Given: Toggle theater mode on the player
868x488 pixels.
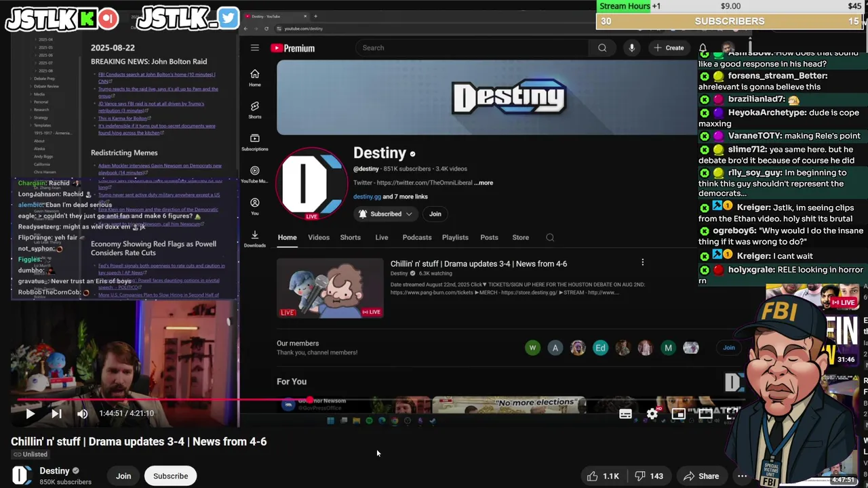Looking at the screenshot, I should (705, 413).
